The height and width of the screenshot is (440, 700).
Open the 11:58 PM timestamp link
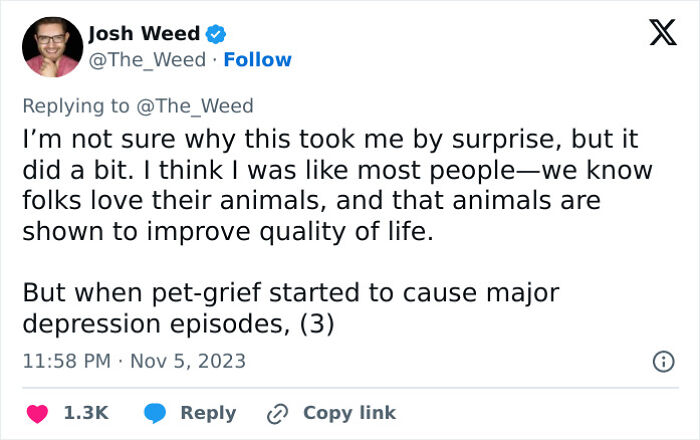point(63,361)
